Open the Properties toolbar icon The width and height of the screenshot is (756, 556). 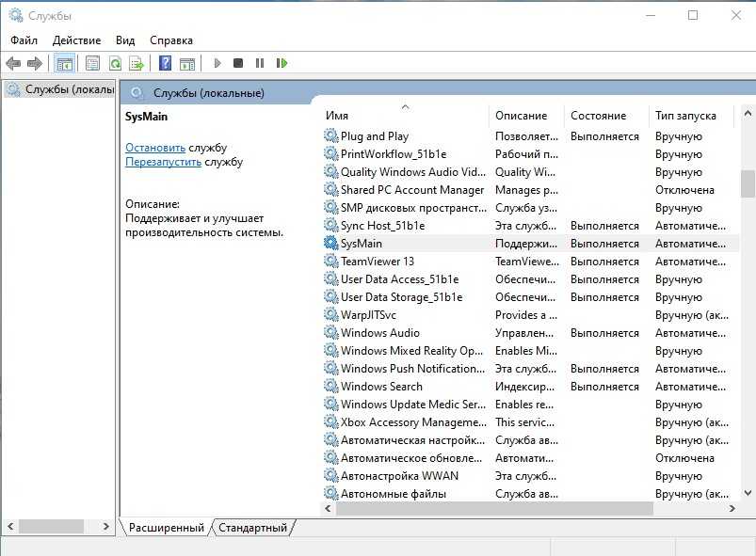click(92, 63)
